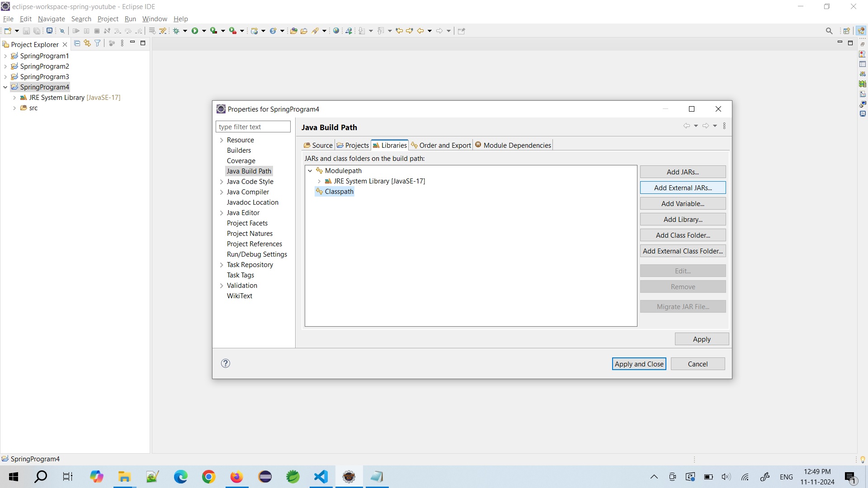Click the Apply and Close button
This screenshot has height=488, width=868.
click(x=639, y=364)
